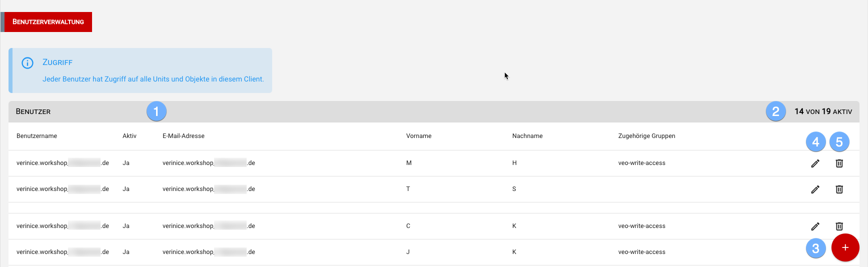Click the 14 von 19 aktiv counter
This screenshot has width=868, height=267.
pos(823,111)
